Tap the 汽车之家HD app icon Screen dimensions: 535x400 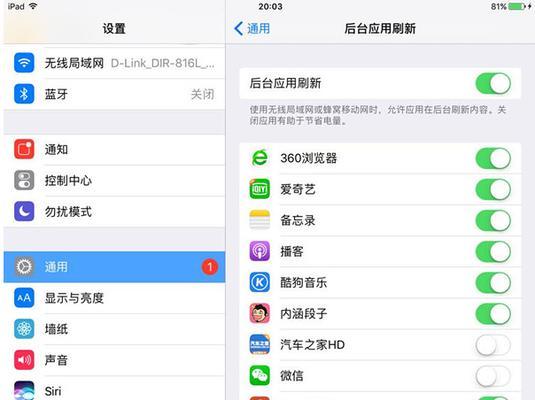point(260,344)
